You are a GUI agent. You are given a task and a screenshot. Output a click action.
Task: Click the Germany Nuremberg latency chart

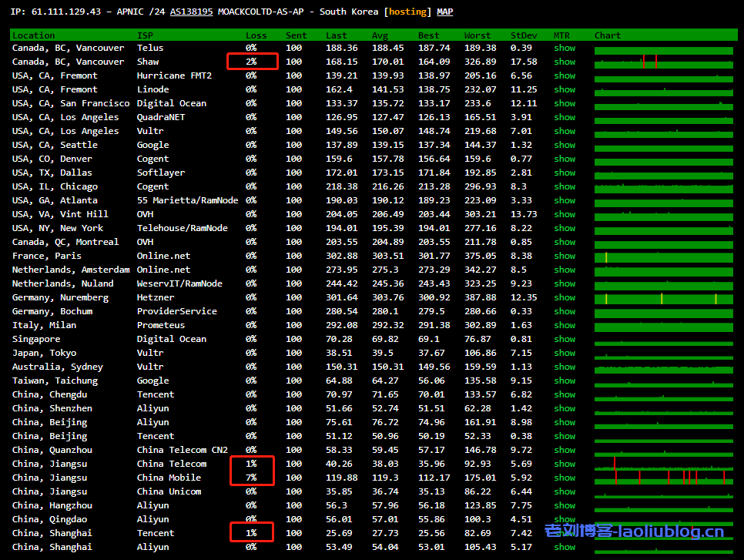pos(663,297)
